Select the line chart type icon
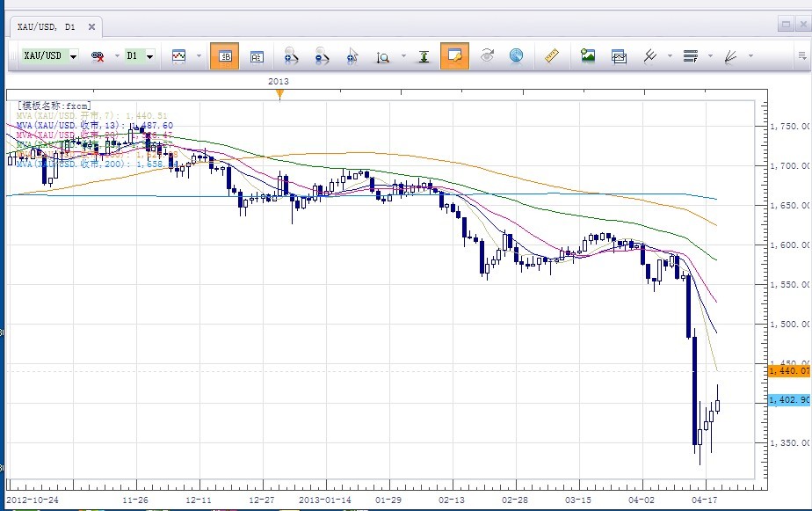812x511 pixels. [x=179, y=56]
